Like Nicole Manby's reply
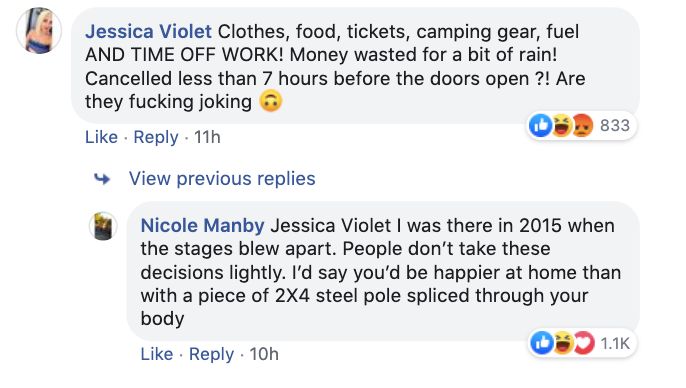 tap(157, 354)
